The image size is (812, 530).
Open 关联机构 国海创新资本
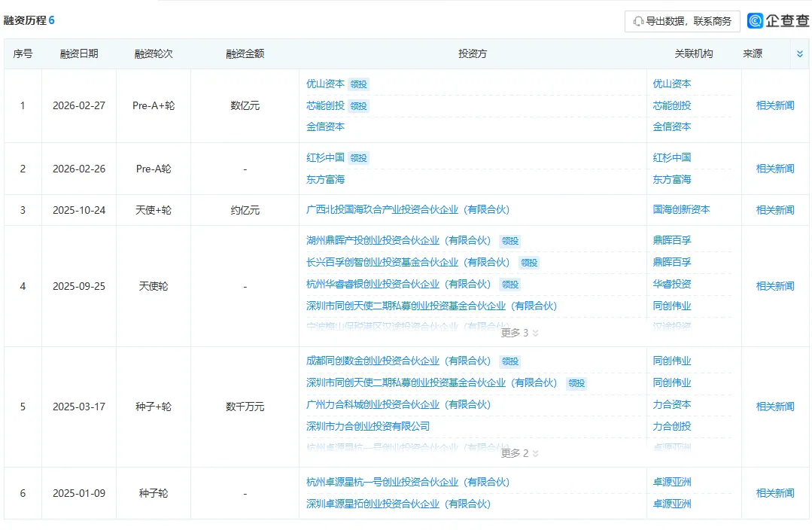(681, 210)
